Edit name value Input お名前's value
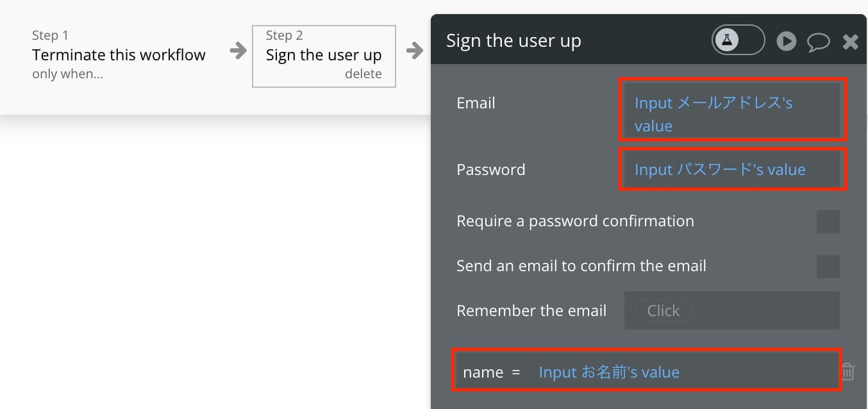 pyautogui.click(x=609, y=372)
